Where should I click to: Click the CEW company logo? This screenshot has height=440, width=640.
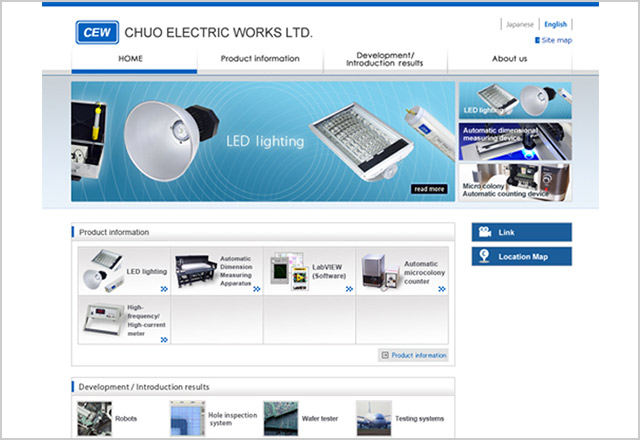pos(97,32)
